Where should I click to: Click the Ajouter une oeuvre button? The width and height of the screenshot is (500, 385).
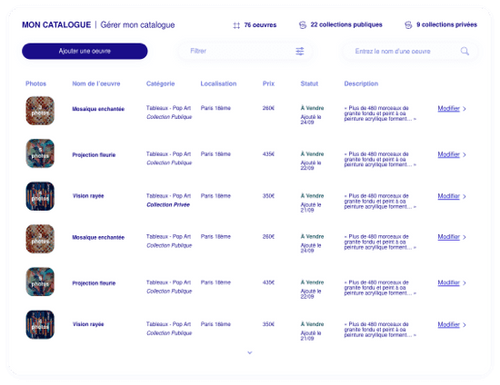click(x=85, y=51)
